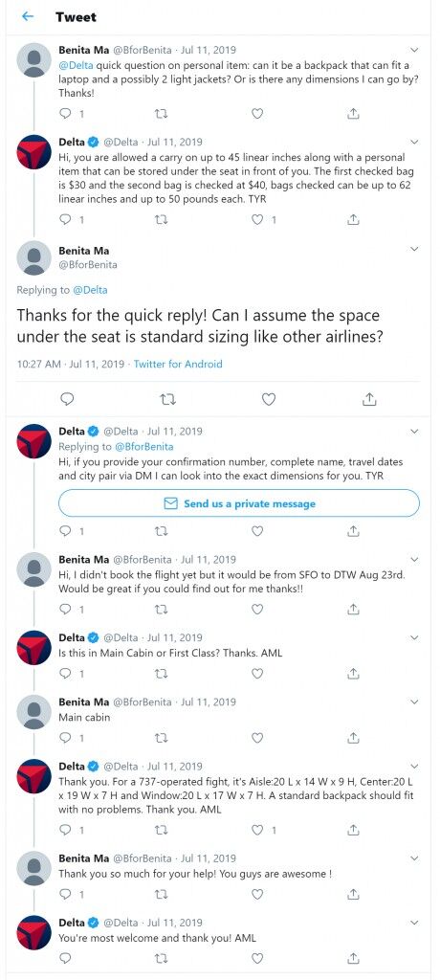This screenshot has width=440, height=980.
Task: Open the caret menu on the 'Main cabin' tweet
Action: pyautogui.click(x=414, y=702)
